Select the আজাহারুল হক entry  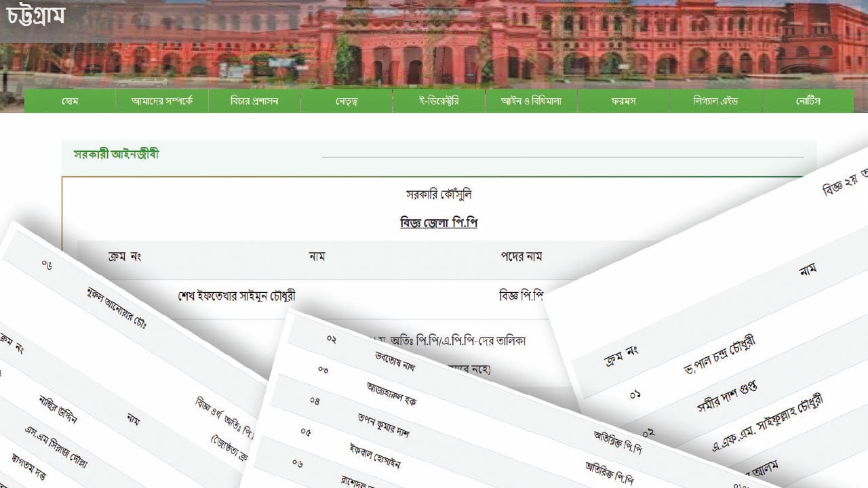point(392,393)
